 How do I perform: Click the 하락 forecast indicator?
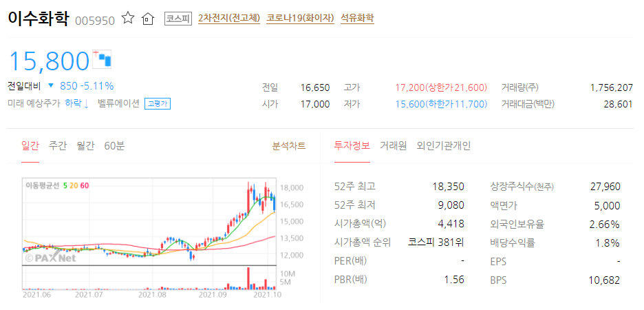tap(77, 103)
